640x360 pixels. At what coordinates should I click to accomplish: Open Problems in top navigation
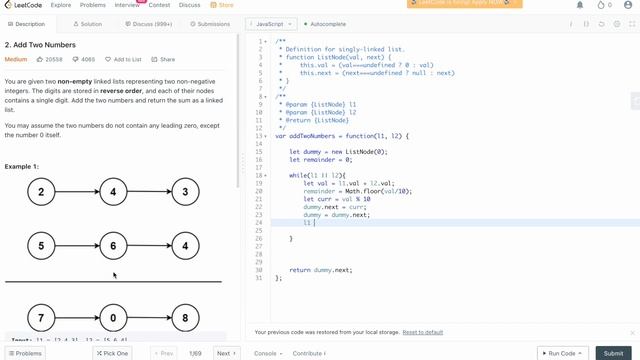(93, 5)
